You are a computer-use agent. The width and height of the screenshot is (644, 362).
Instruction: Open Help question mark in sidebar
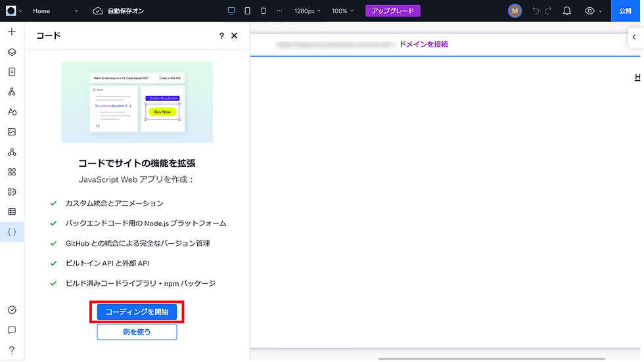12,350
